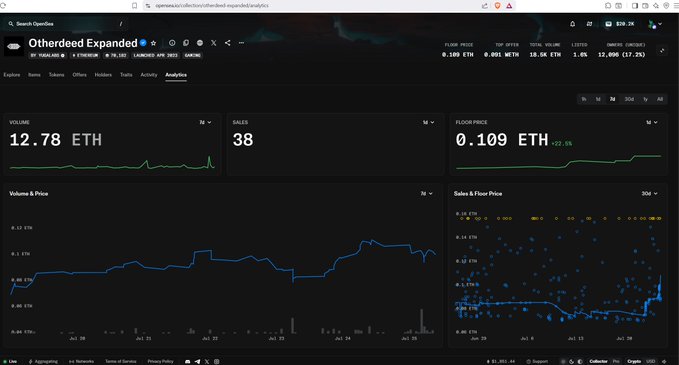Click the Analytics tab
This screenshot has height=365, width=679.
(x=176, y=75)
